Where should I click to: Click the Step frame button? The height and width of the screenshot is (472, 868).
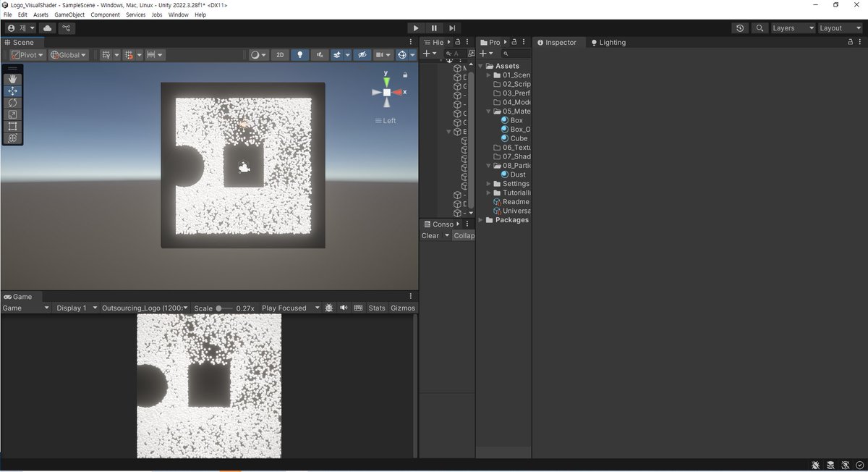click(x=452, y=28)
